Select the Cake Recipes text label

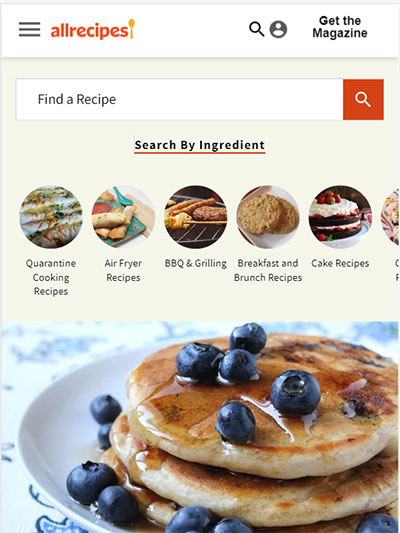[340, 263]
